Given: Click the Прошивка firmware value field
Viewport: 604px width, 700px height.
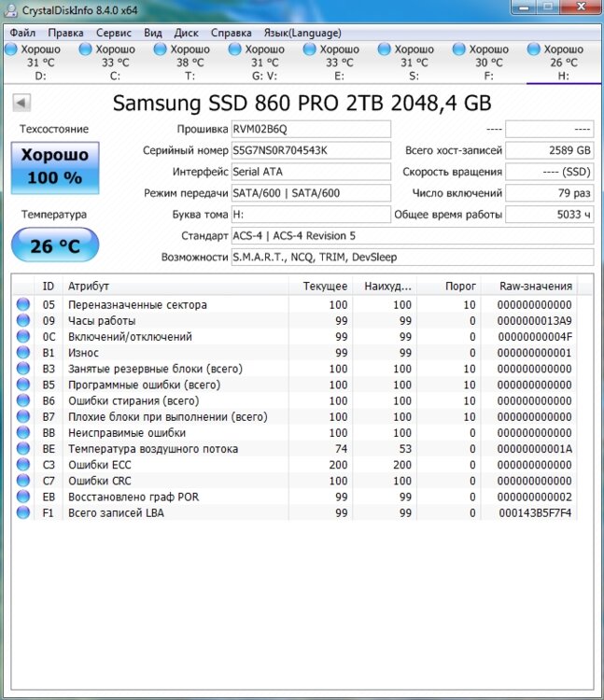Looking at the screenshot, I should point(311,129).
